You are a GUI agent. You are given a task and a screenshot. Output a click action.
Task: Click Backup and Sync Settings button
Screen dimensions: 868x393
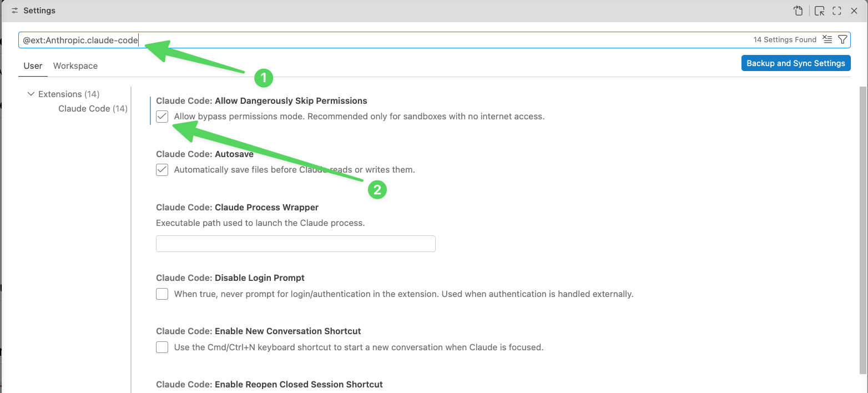(796, 63)
